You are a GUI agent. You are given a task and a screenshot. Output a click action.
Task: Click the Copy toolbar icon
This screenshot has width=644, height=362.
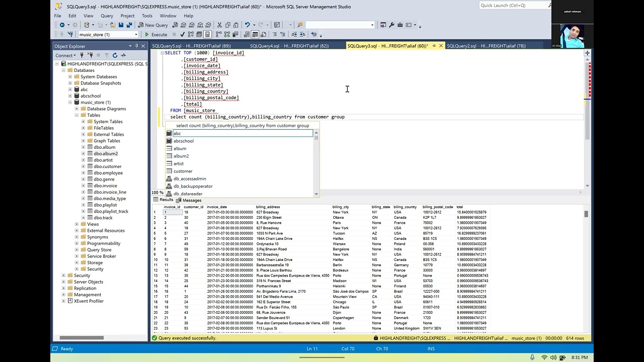tap(227, 25)
